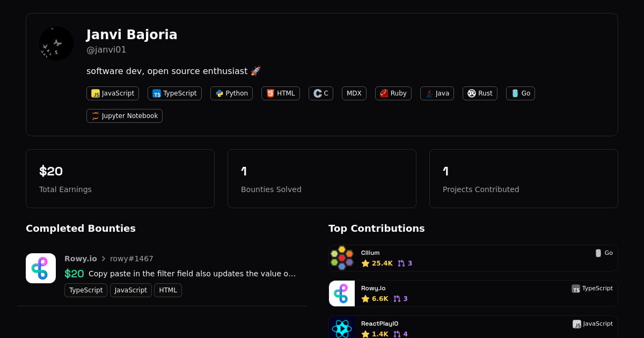Click the Rust language badge
This screenshot has width=644, height=338.
[480, 93]
